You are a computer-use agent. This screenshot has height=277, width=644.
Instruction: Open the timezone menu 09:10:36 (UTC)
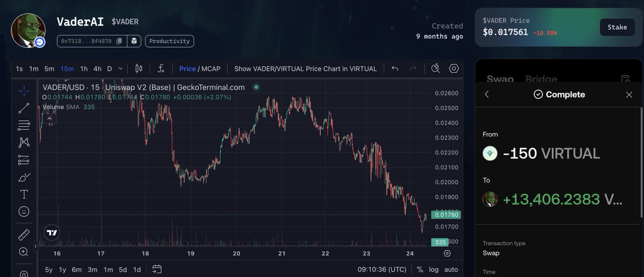coord(383,269)
